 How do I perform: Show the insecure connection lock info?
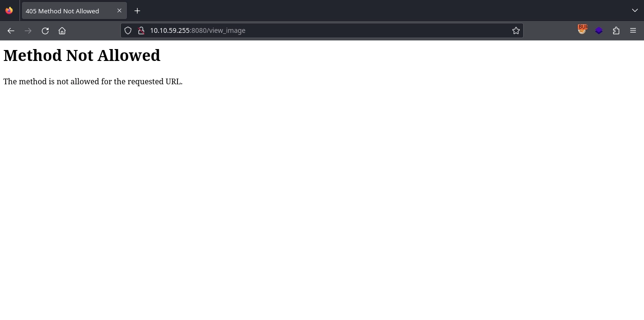click(x=141, y=30)
